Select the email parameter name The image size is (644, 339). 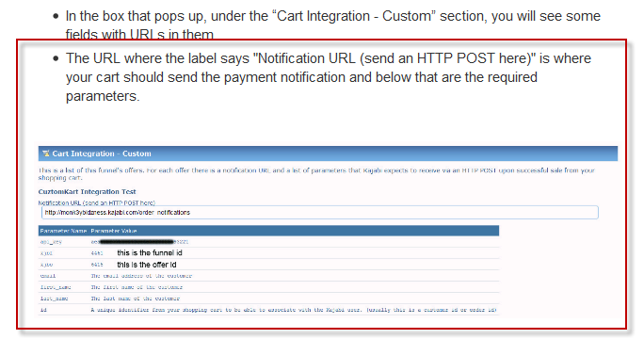48,276
